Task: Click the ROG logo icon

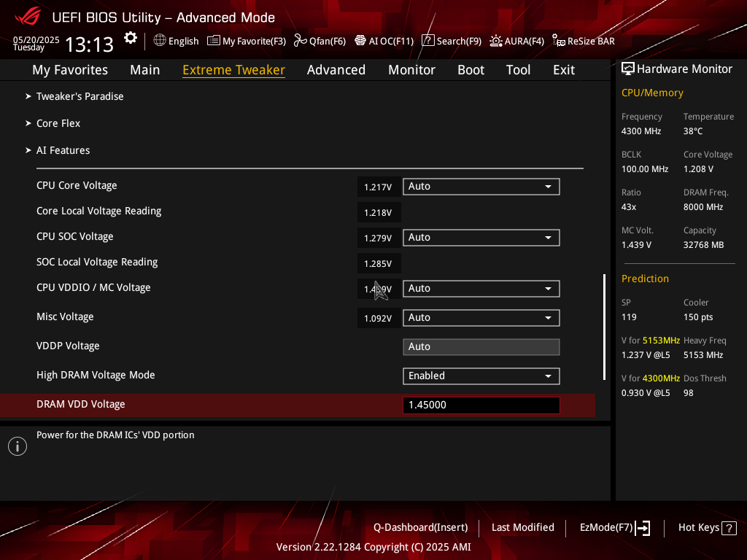Action: click(x=28, y=17)
